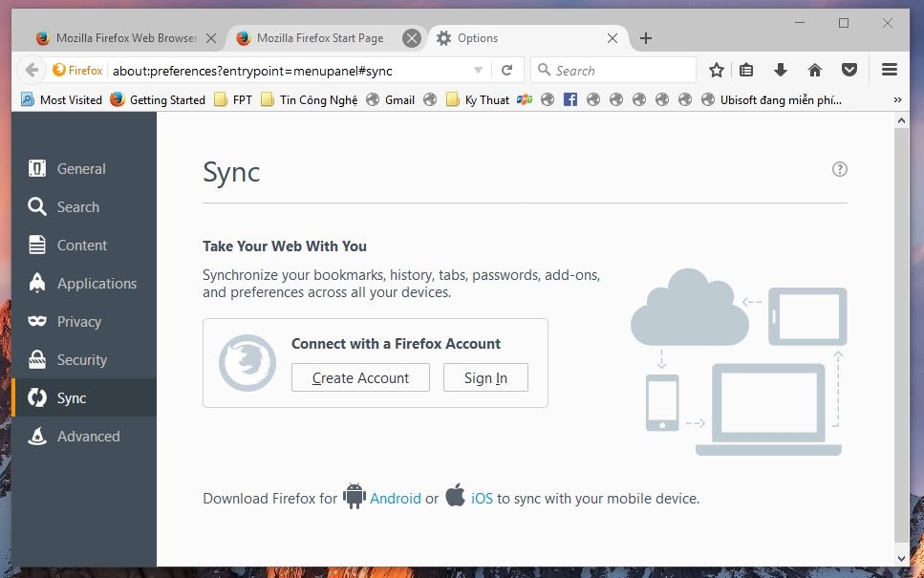The image size is (924, 578).
Task: Save to Pocket icon
Action: coord(849,70)
